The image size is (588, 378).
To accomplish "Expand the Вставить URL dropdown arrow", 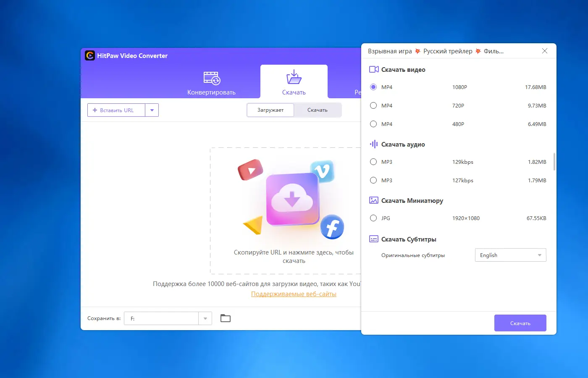I will pos(152,110).
